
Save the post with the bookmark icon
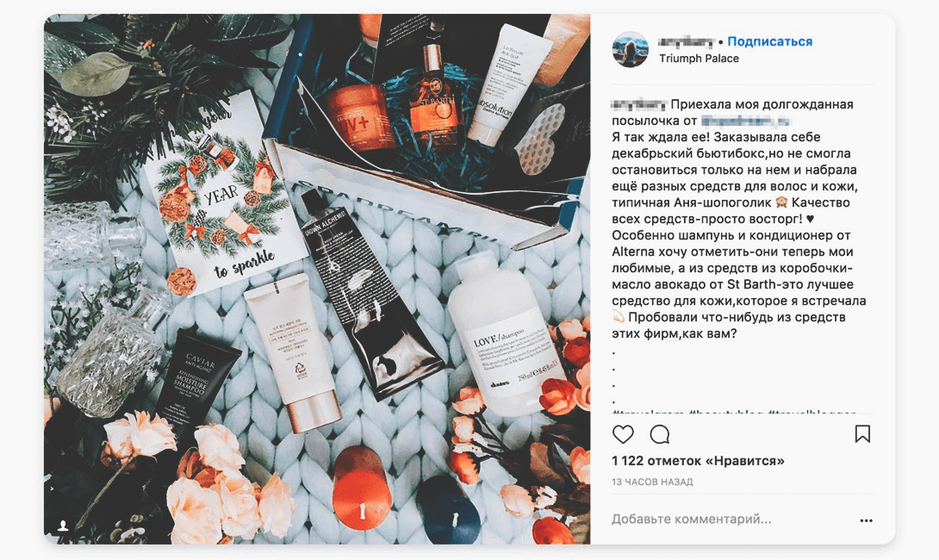[862, 433]
